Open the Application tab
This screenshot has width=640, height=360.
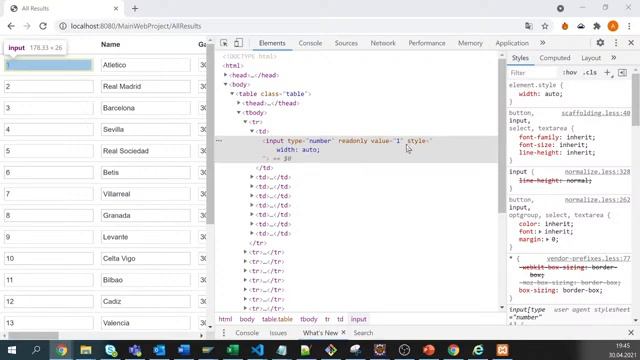512,43
